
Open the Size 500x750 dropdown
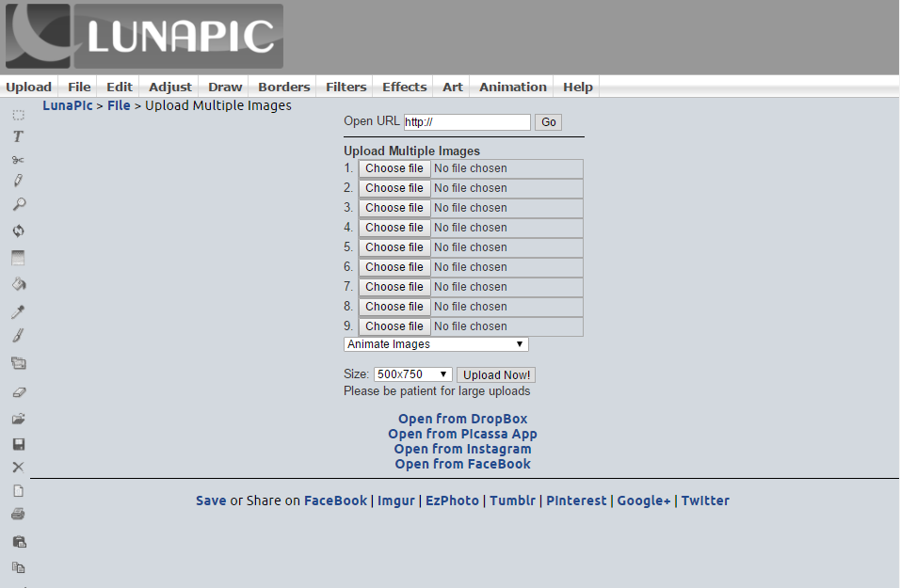[x=412, y=374]
